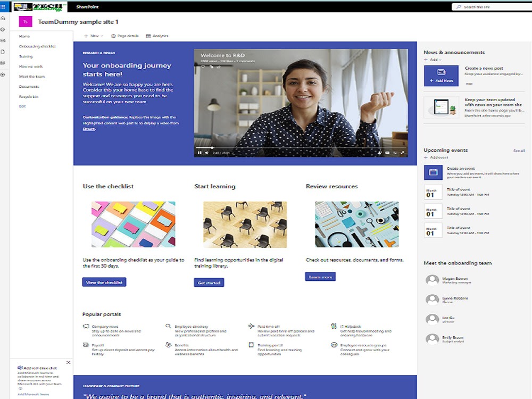Enter fullscreen on the welcome video
This screenshot has height=399, width=532.
coord(402,153)
